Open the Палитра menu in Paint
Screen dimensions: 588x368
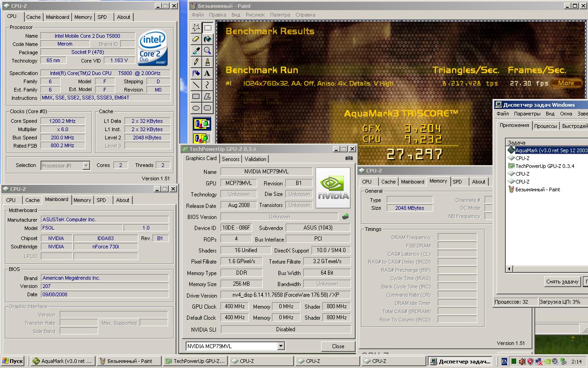coord(280,15)
